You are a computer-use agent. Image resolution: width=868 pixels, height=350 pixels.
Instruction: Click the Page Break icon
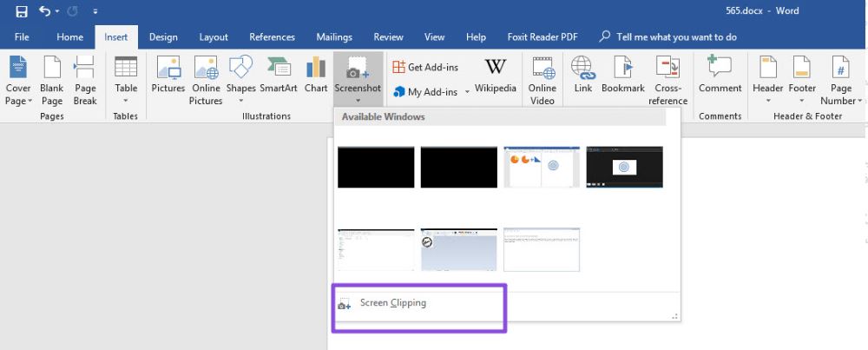click(x=85, y=80)
